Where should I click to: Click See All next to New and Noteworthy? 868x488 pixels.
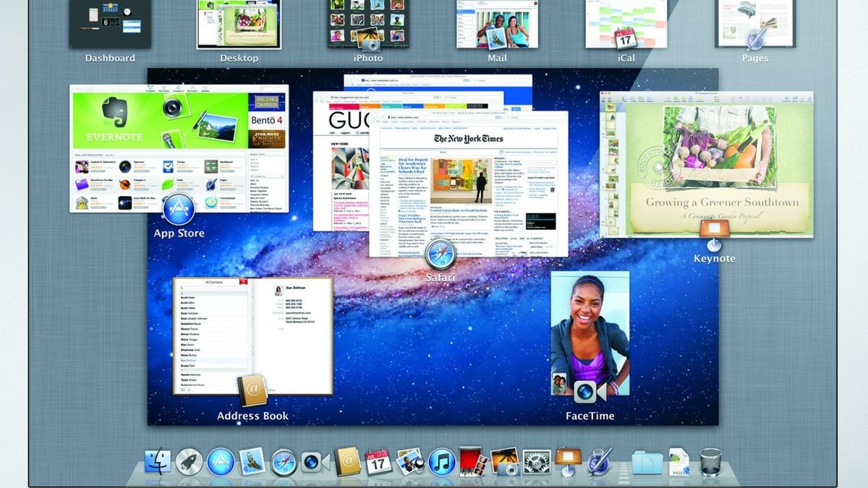[x=111, y=154]
